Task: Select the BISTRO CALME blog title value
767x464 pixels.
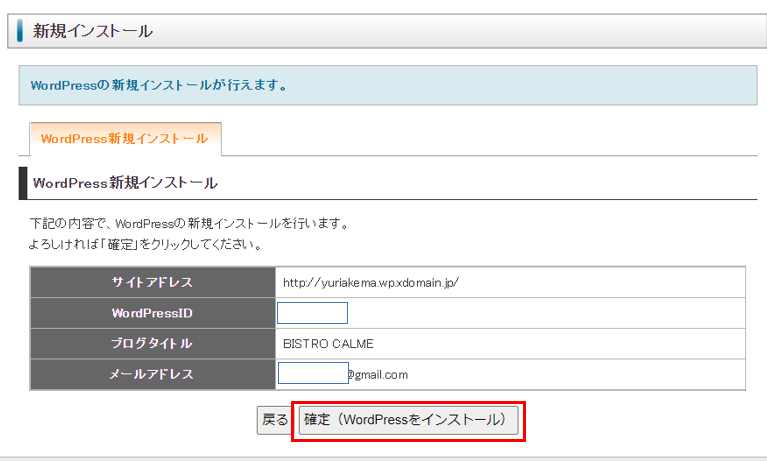Action: click(328, 344)
